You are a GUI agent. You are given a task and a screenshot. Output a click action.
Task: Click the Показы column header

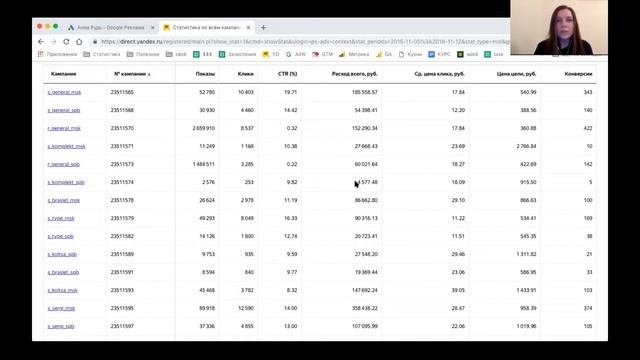205,74
